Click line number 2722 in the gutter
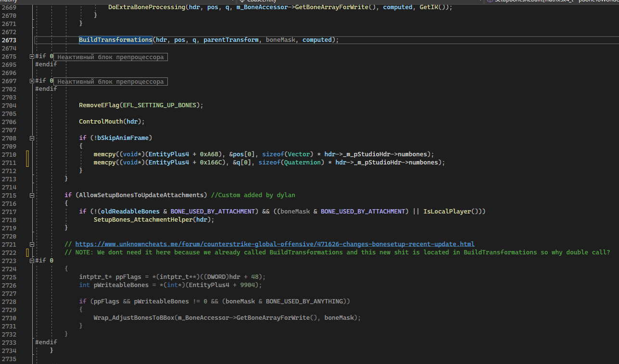 pos(9,252)
